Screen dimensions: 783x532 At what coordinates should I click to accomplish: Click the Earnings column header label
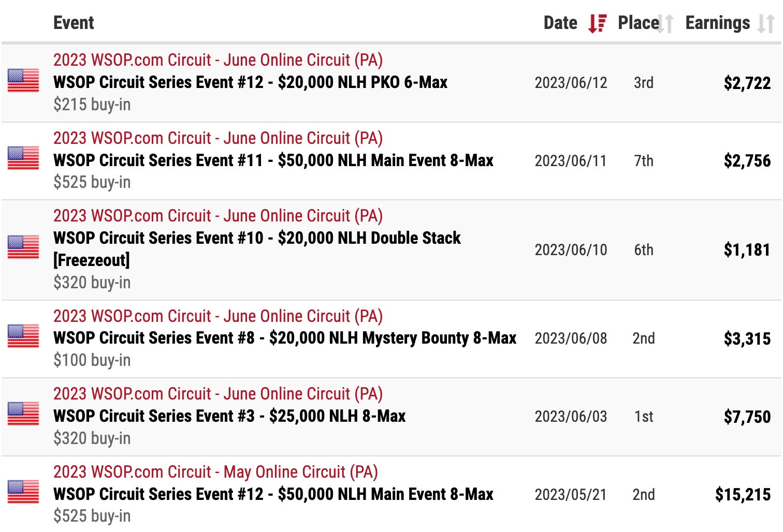click(x=717, y=23)
